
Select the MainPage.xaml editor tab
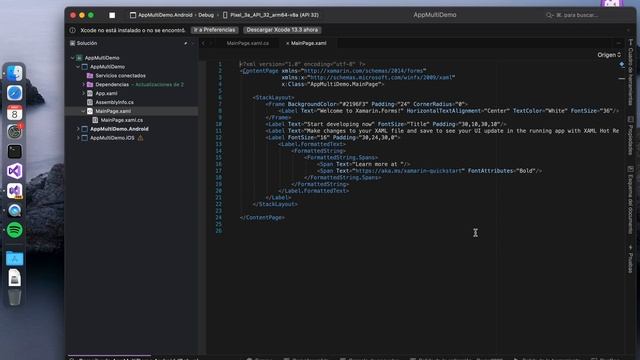point(309,43)
